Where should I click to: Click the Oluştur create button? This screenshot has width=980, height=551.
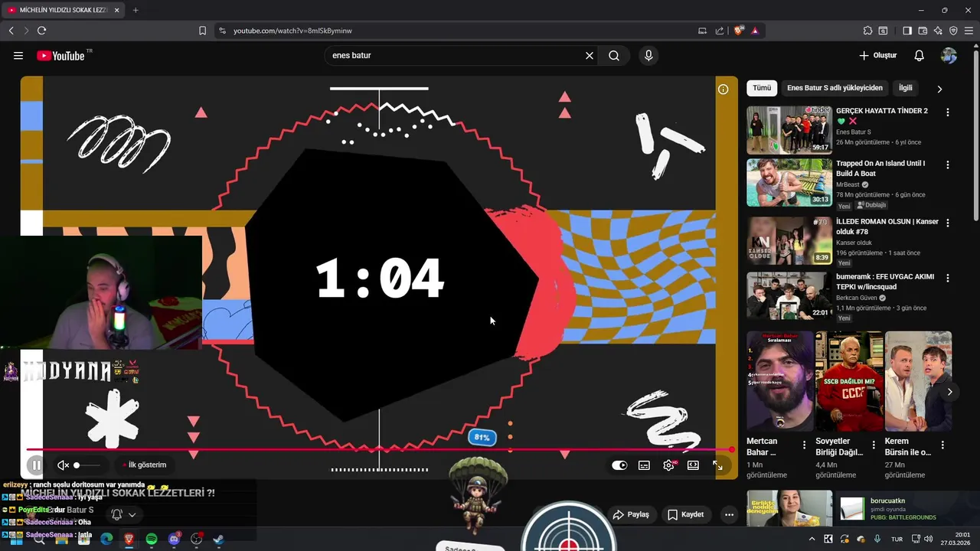pos(877,55)
